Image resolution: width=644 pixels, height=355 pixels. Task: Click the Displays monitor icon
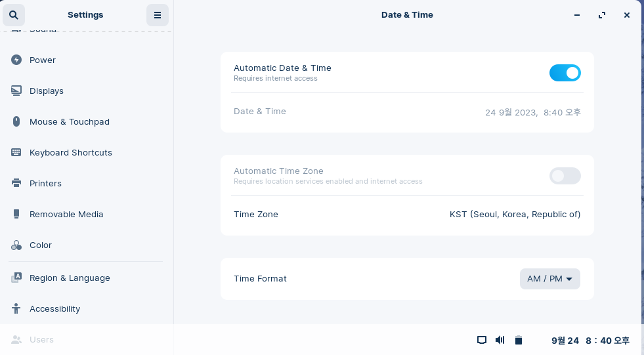tap(16, 91)
